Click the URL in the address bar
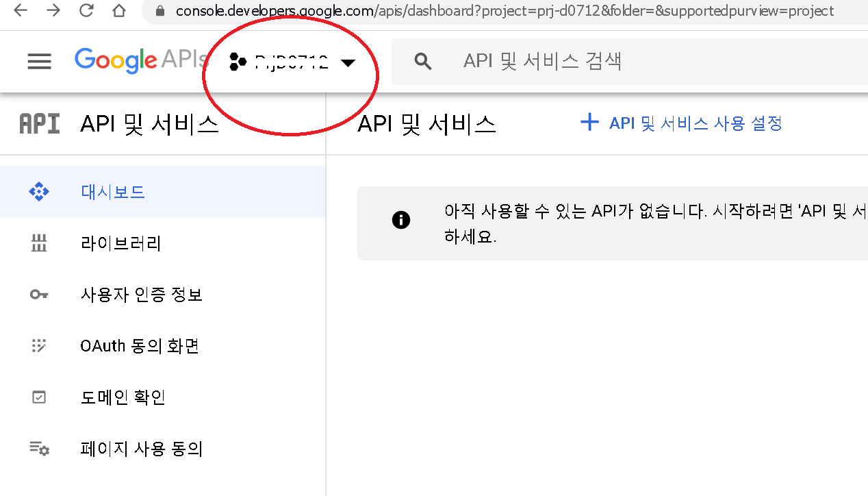Viewport: 868px width, 496px height. (x=505, y=11)
